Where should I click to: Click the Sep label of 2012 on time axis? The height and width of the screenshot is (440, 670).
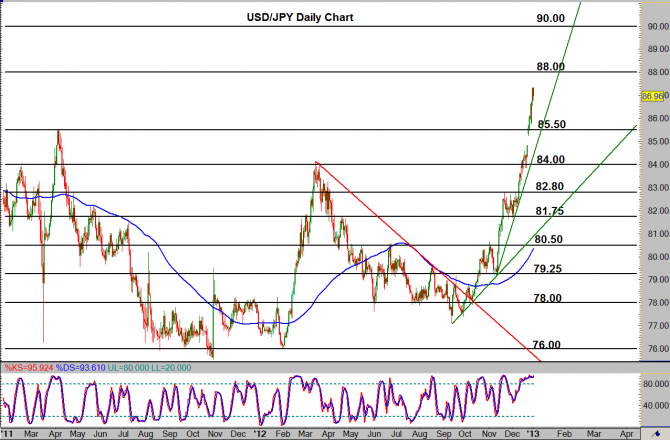[444, 434]
